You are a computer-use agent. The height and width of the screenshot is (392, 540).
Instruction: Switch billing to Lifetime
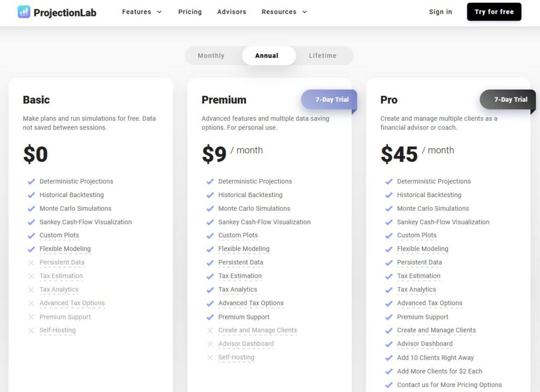tap(323, 55)
